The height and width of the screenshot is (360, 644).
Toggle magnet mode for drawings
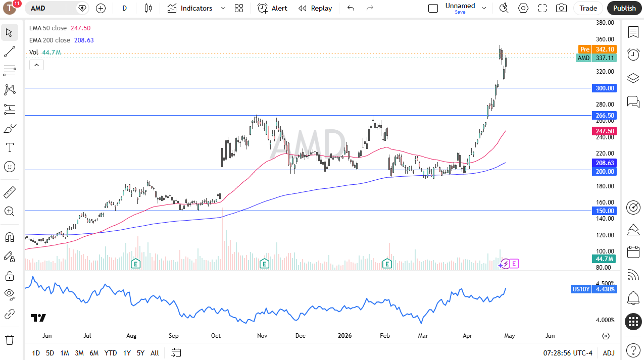pyautogui.click(x=9, y=237)
